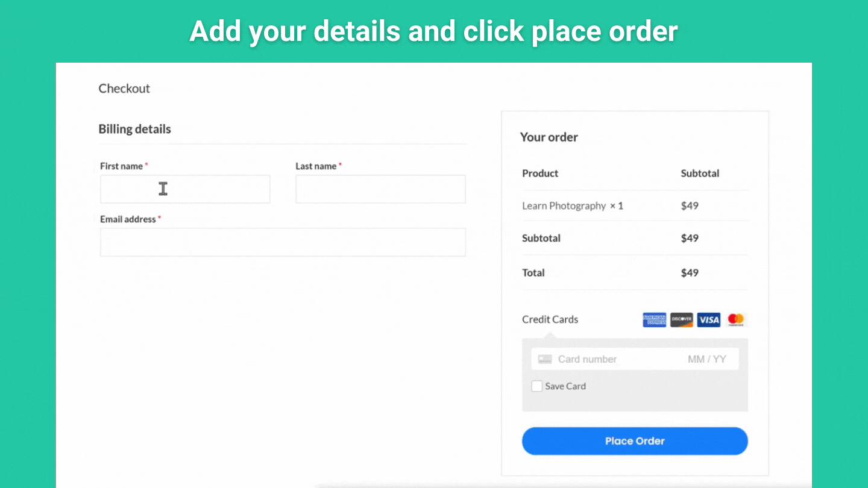Click the small card icon beside Card number
Image resolution: width=868 pixels, height=488 pixels.
pyautogui.click(x=545, y=360)
